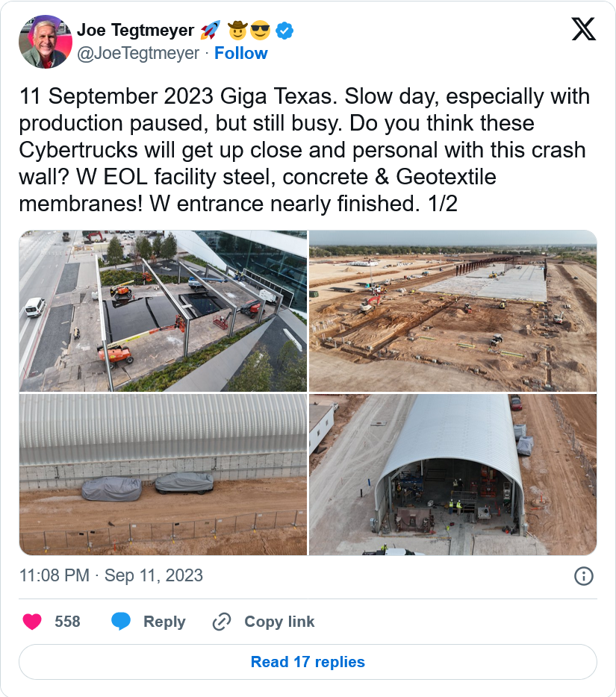Screen dimensions: 616x697
Task: Click the blue verified badge
Action: pos(284,31)
